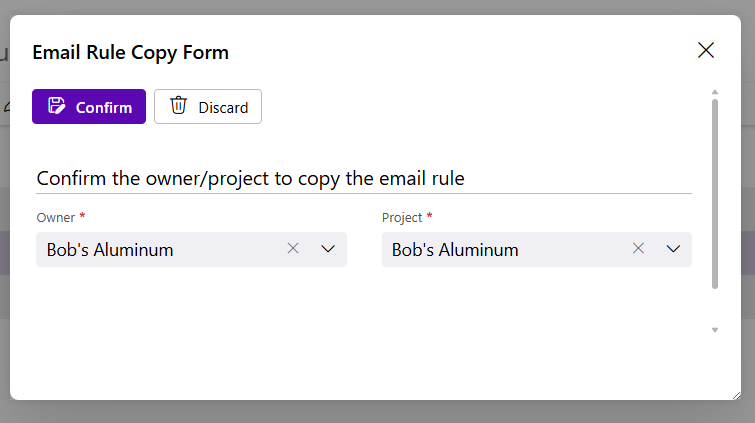Click the Email Rule Copy Form title

(x=130, y=52)
